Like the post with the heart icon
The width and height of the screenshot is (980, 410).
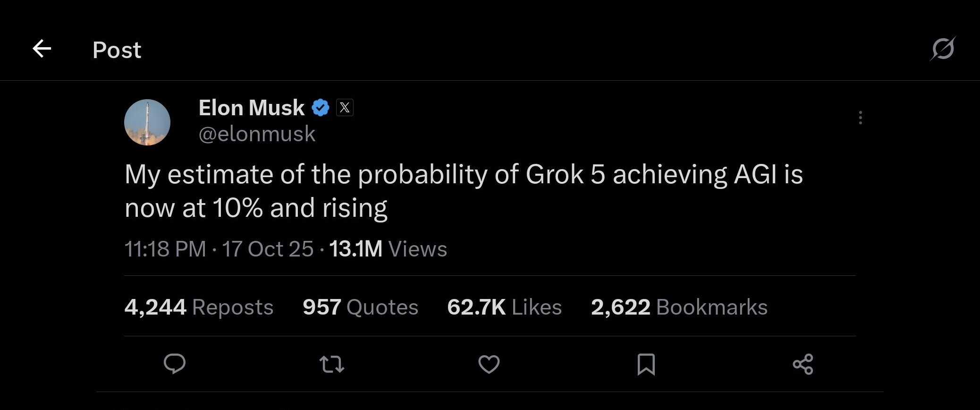pyautogui.click(x=489, y=364)
